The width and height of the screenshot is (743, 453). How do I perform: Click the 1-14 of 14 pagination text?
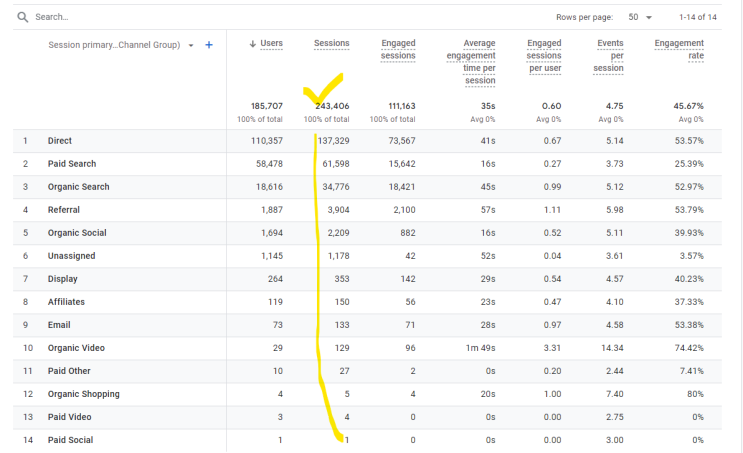click(698, 17)
